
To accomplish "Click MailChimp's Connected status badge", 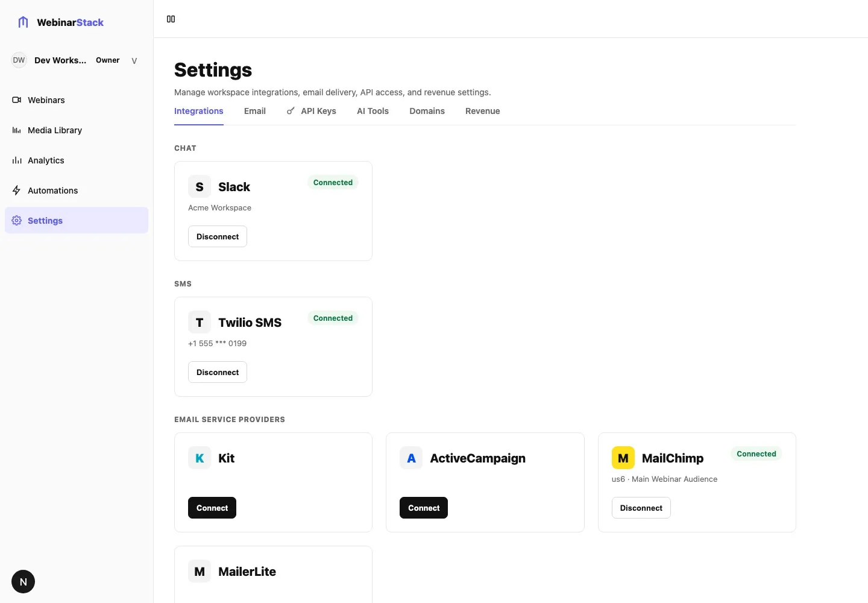I will pos(756,453).
